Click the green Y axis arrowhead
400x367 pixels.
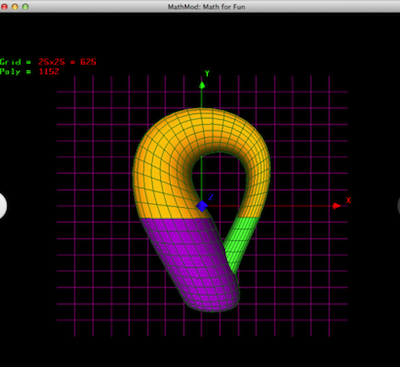202,85
